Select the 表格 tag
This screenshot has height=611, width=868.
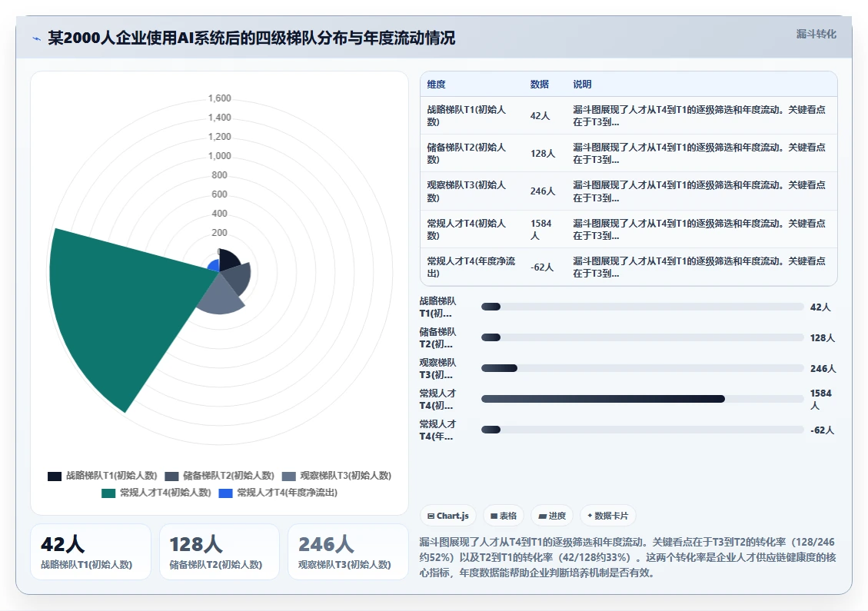[504, 516]
